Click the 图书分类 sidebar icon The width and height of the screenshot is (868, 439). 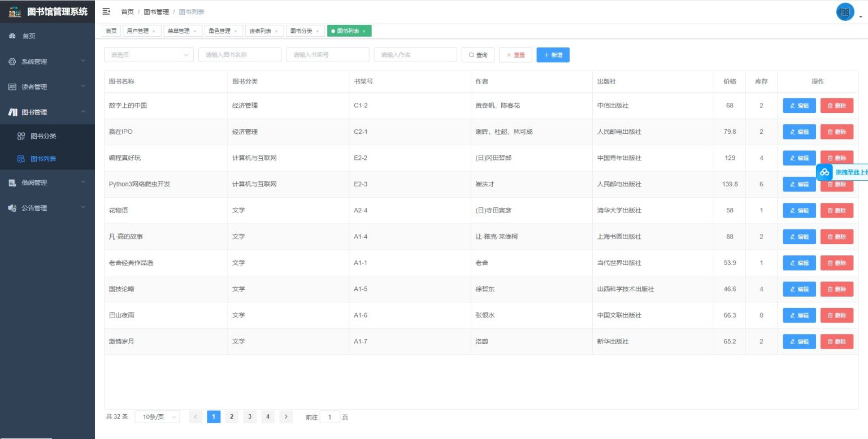coord(21,136)
